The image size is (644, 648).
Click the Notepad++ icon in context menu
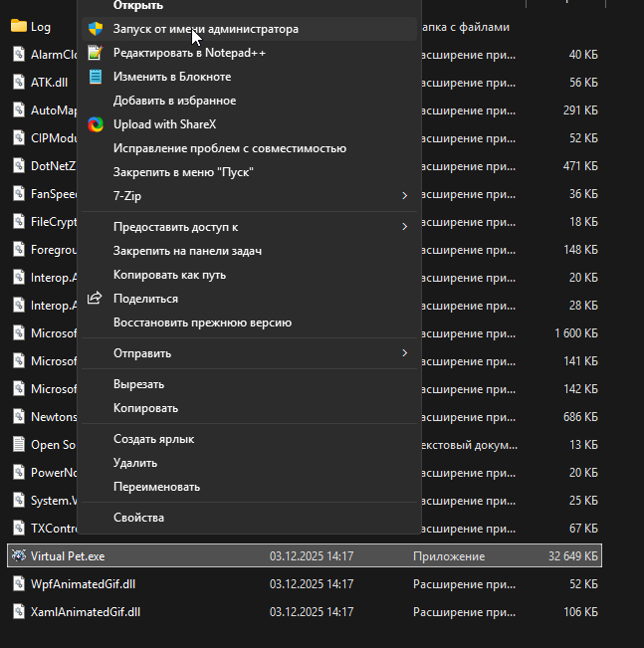(96, 53)
